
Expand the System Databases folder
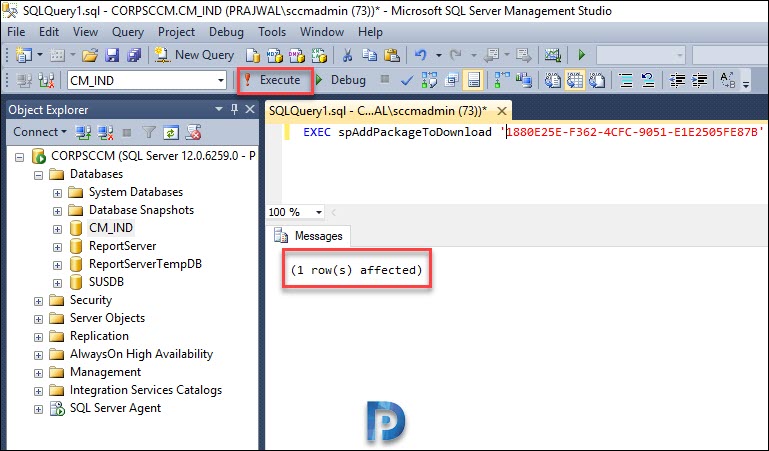57,193
